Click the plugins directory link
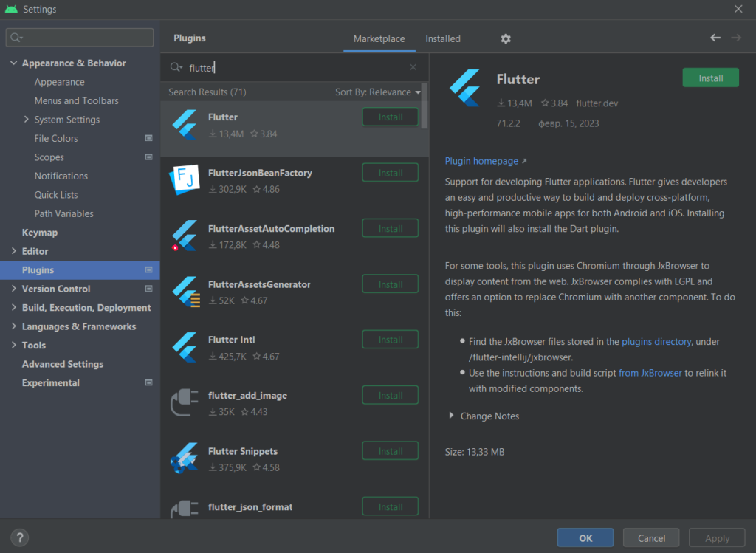756x553 pixels. coord(656,341)
